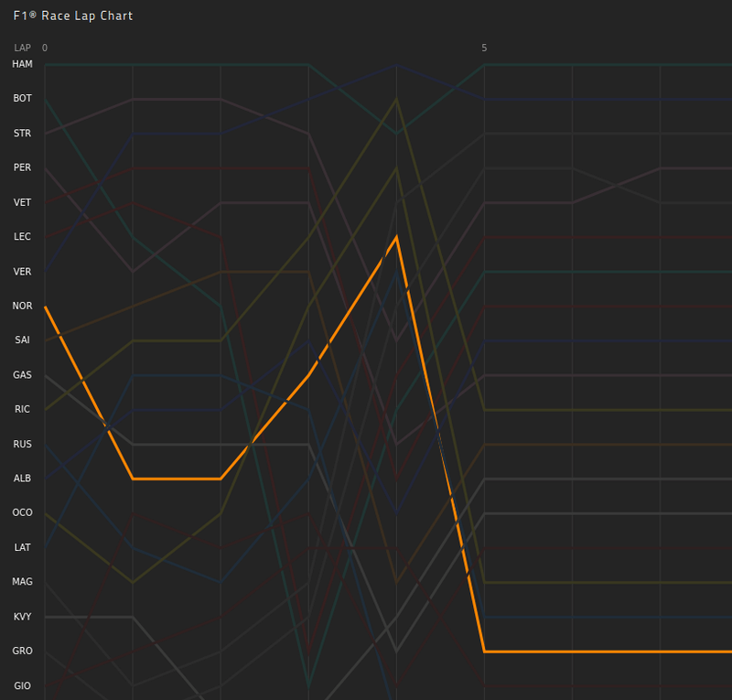Select the GIO driver label

point(22,685)
